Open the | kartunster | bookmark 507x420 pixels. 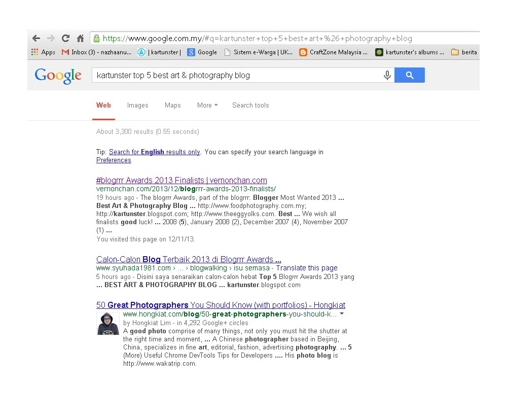pos(159,52)
